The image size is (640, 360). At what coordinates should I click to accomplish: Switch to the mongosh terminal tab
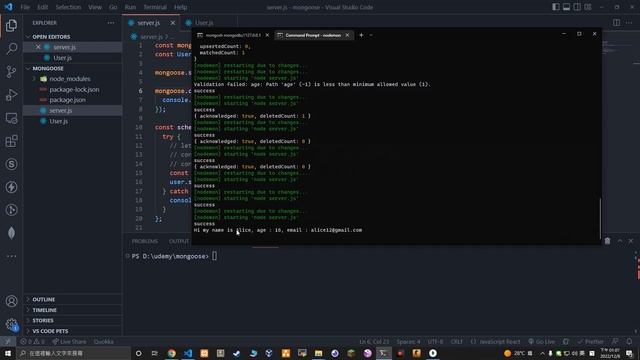(233, 35)
